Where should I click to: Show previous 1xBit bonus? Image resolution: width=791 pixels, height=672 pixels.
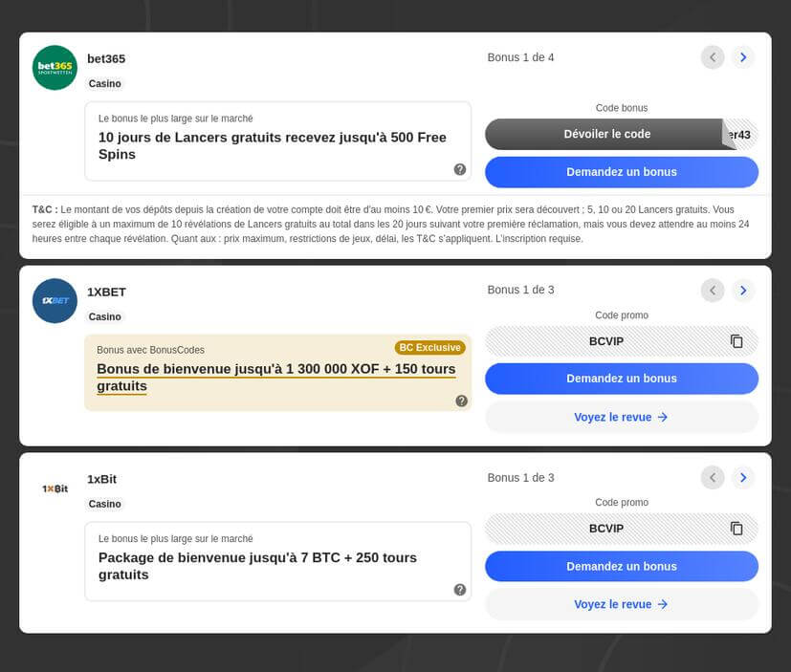point(713,478)
